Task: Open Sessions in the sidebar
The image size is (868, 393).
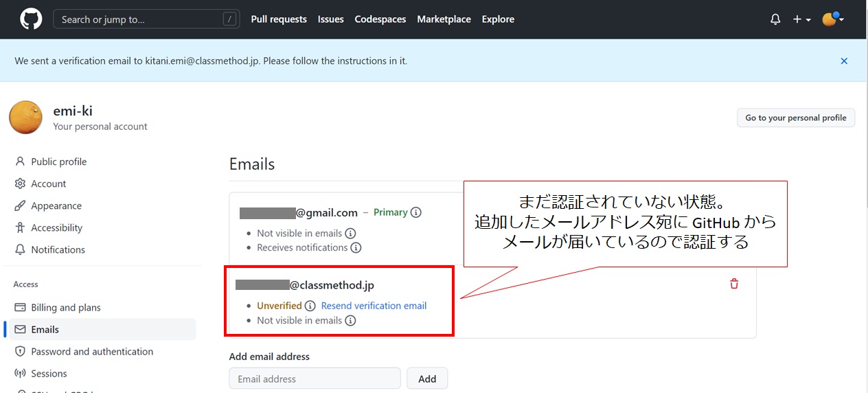Action: pos(49,373)
